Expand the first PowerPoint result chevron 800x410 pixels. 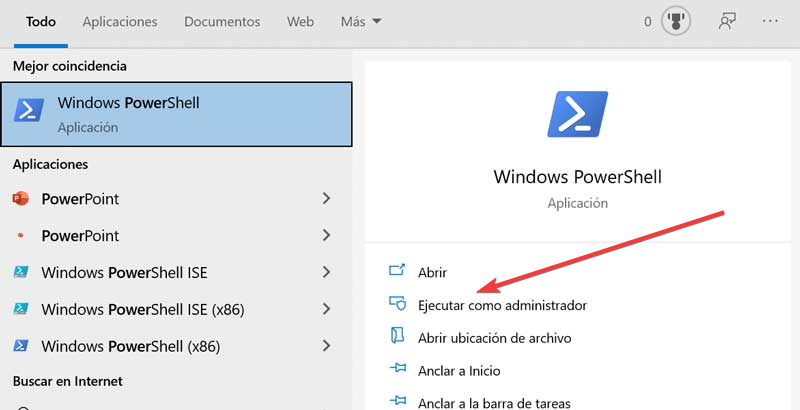pos(327,198)
